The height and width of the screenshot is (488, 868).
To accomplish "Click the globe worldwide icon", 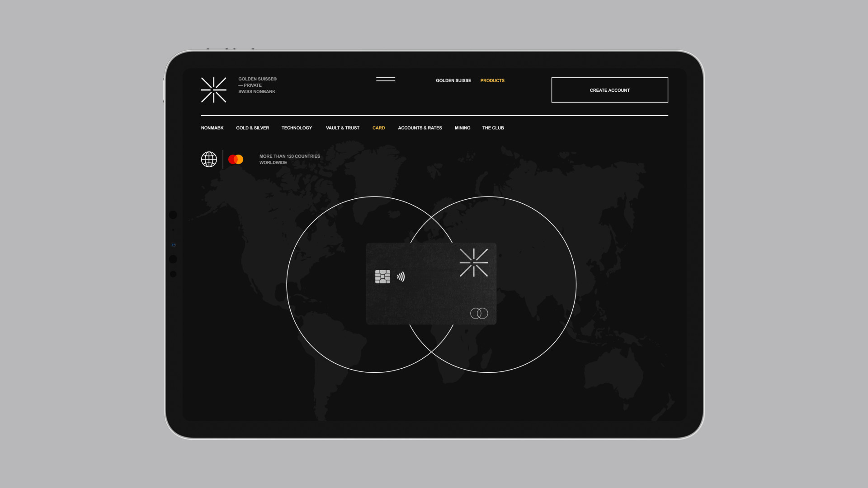I will coord(209,160).
